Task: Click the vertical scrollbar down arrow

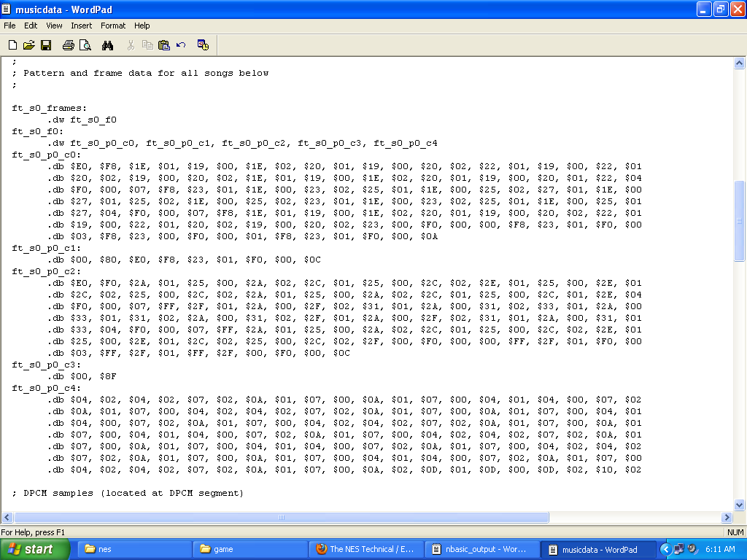Action: [739, 504]
